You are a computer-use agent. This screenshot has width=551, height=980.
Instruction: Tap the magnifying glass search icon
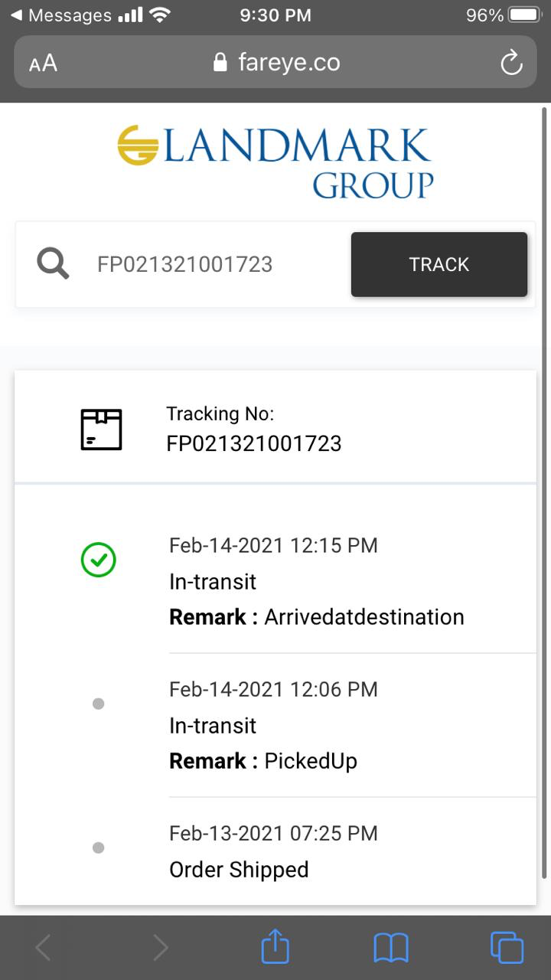pyautogui.click(x=53, y=264)
